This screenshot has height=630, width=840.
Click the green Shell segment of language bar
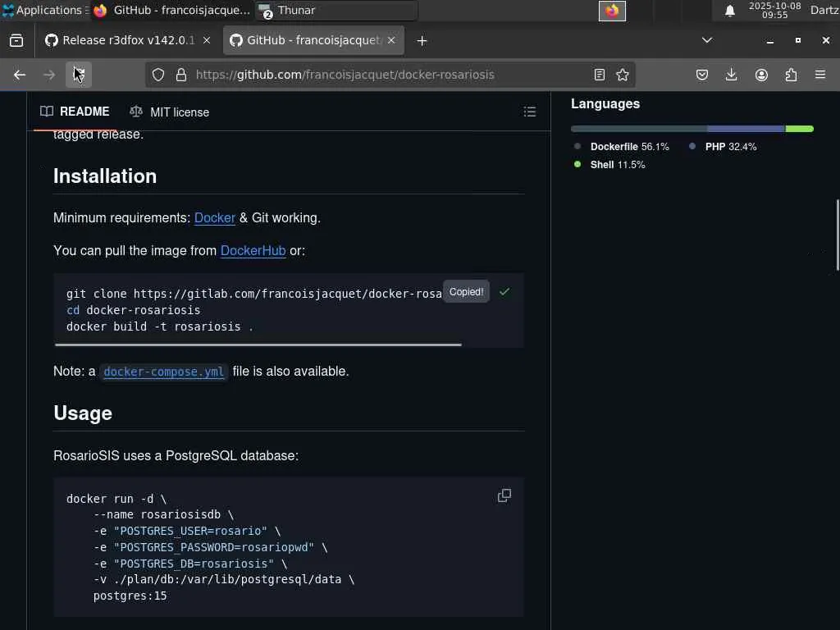coord(800,129)
